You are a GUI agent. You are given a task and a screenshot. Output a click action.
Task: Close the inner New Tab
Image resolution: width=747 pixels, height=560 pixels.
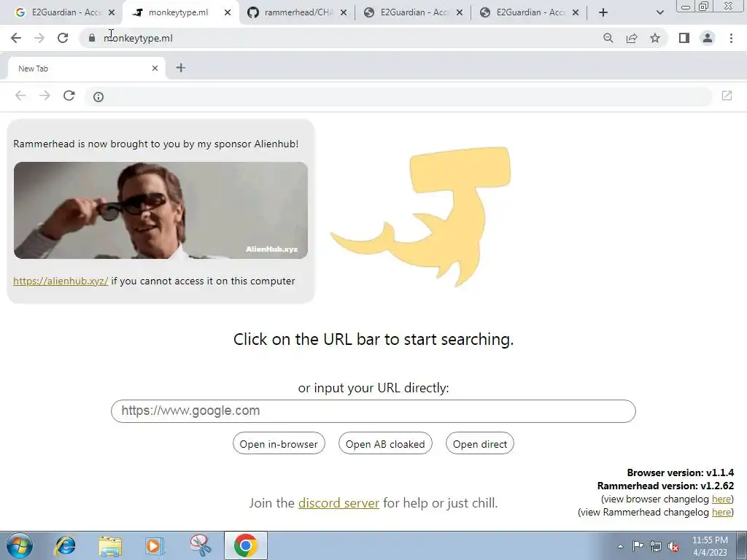[x=155, y=68]
